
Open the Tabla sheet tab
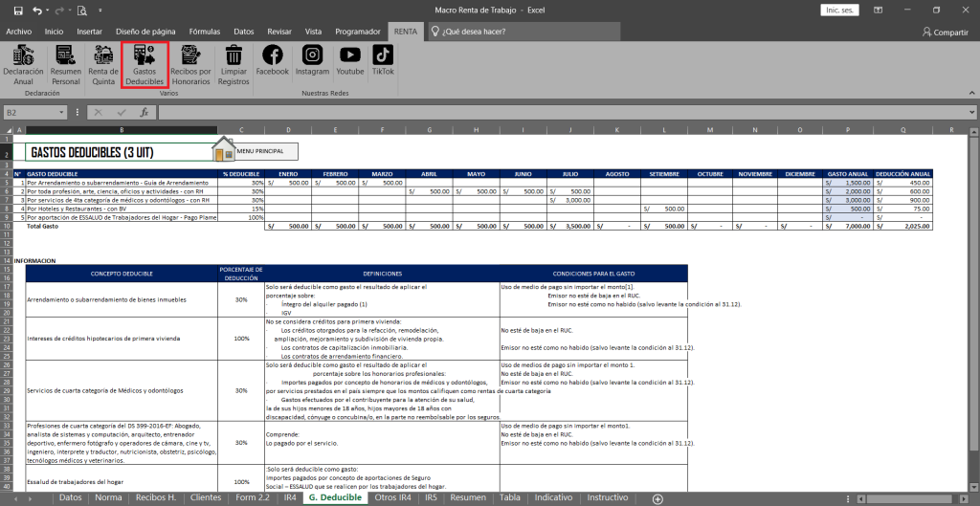point(510,498)
